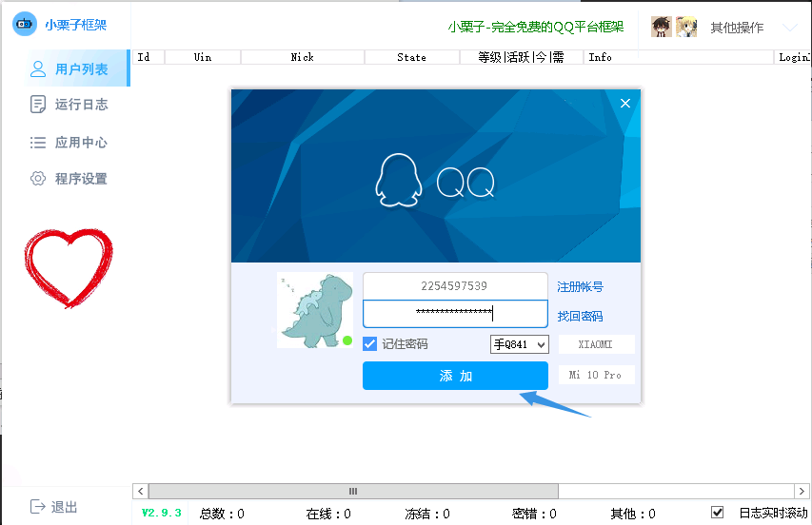The height and width of the screenshot is (525, 812).
Task: Click the horizontal scrollbar thumb
Action: pos(353,491)
